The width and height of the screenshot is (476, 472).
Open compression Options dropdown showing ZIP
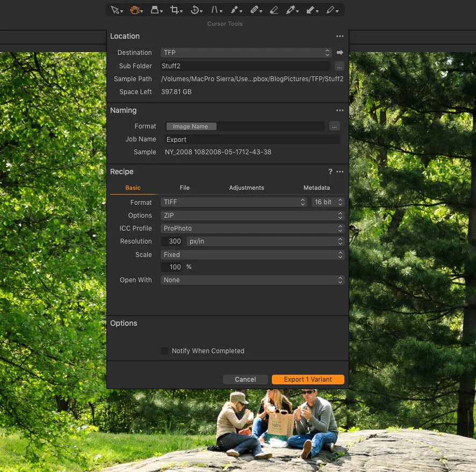(x=253, y=216)
